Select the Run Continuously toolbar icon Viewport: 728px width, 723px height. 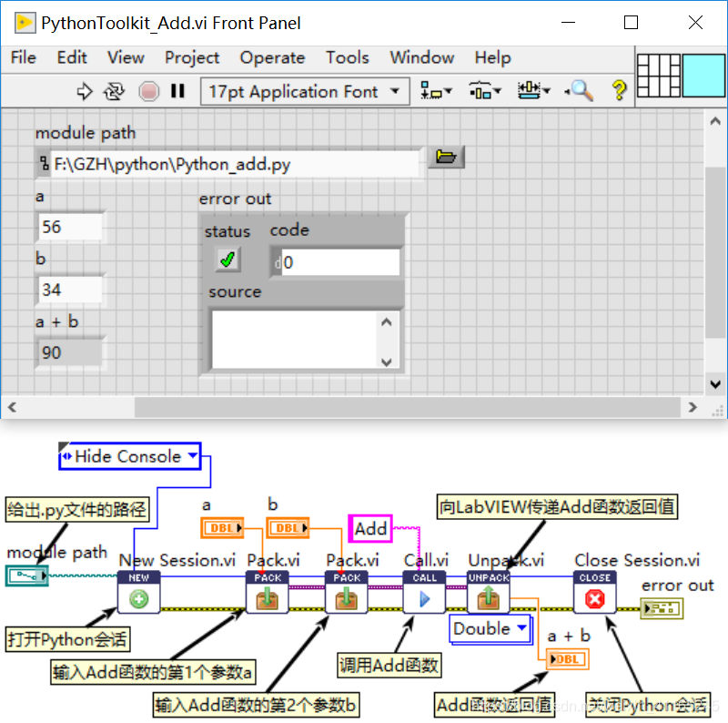coord(112,91)
